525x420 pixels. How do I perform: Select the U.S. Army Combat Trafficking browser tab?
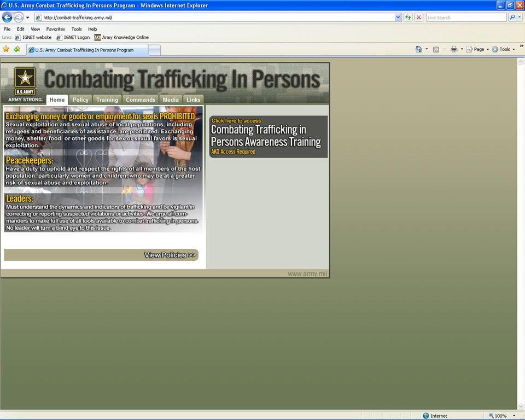click(87, 50)
